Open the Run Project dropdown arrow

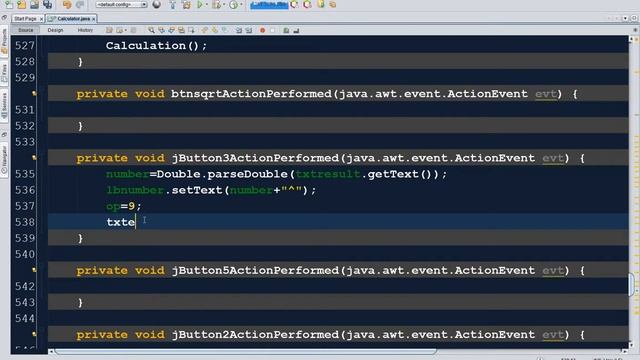pyautogui.click(x=207, y=5)
